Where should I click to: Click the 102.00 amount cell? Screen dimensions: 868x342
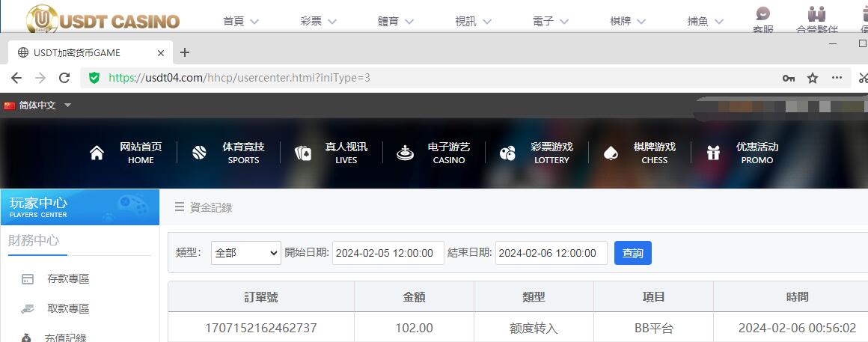(414, 329)
